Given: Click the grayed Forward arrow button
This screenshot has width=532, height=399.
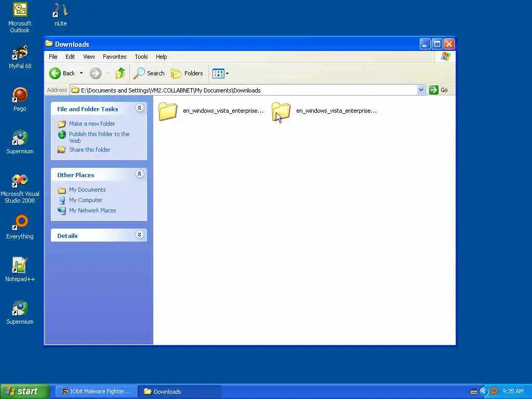Looking at the screenshot, I should (96, 73).
